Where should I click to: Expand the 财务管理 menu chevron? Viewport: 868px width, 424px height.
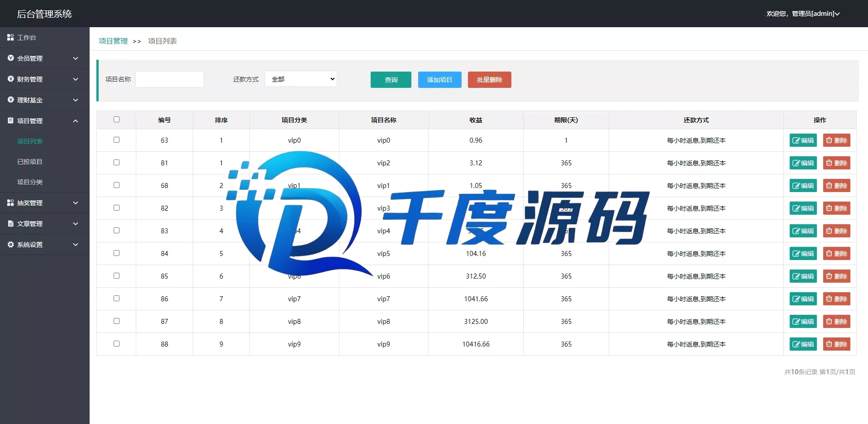click(76, 79)
